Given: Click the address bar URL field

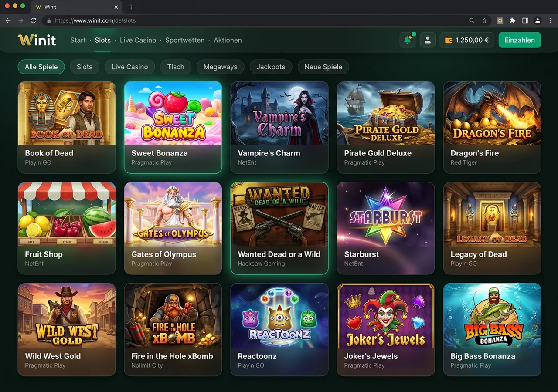Looking at the screenshot, I should pyautogui.click(x=266, y=20).
